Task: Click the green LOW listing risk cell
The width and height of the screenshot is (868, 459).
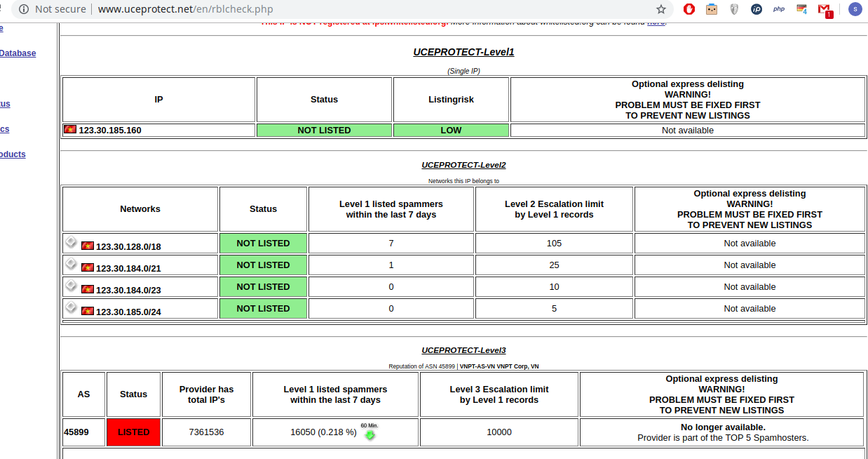Action: (x=451, y=131)
